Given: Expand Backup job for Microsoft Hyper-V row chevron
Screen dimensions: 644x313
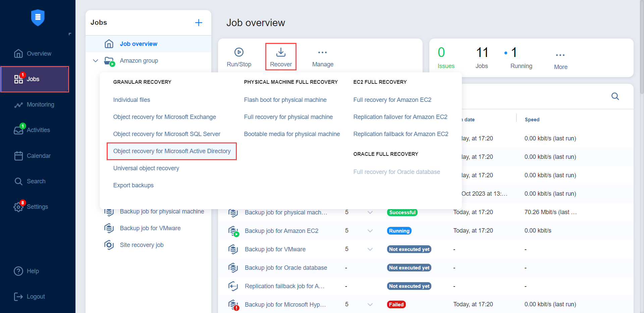Looking at the screenshot, I should (x=370, y=305).
